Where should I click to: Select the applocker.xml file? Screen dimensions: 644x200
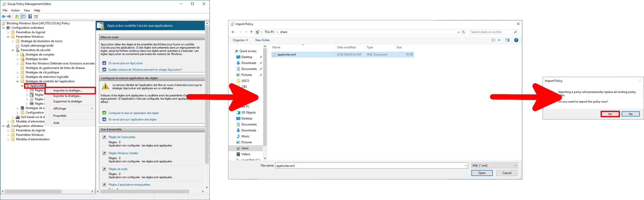pos(286,55)
